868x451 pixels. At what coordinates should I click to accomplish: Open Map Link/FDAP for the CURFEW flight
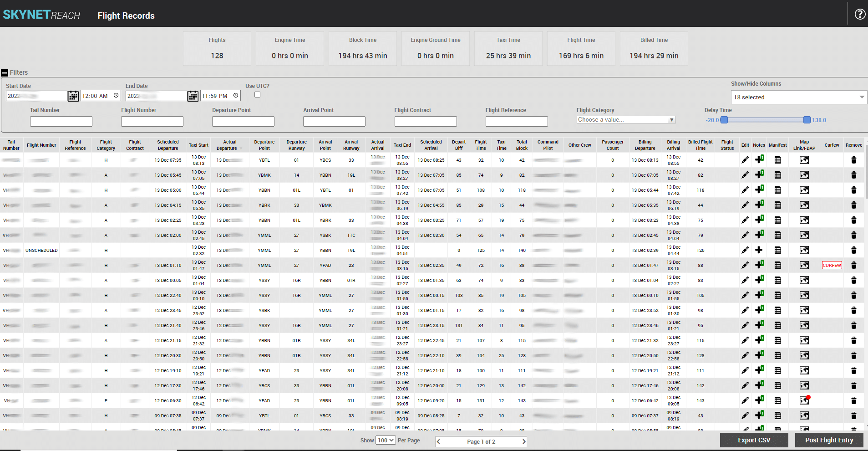tap(804, 265)
